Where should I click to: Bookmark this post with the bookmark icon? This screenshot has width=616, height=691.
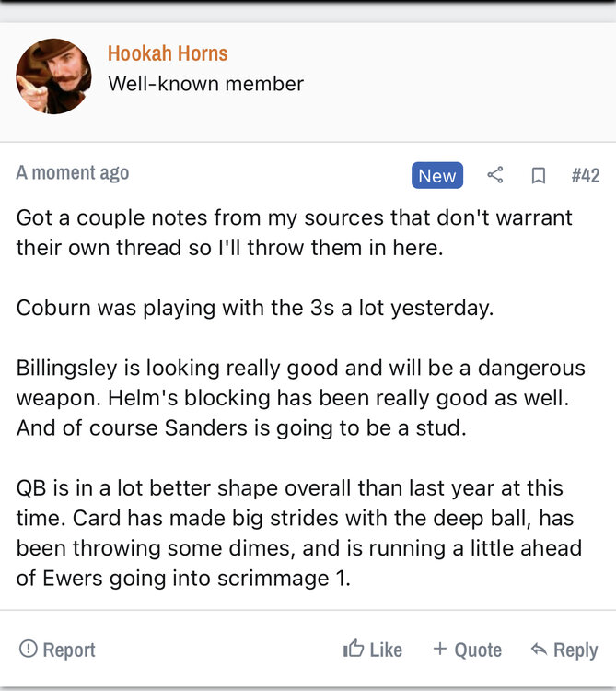[x=539, y=175]
